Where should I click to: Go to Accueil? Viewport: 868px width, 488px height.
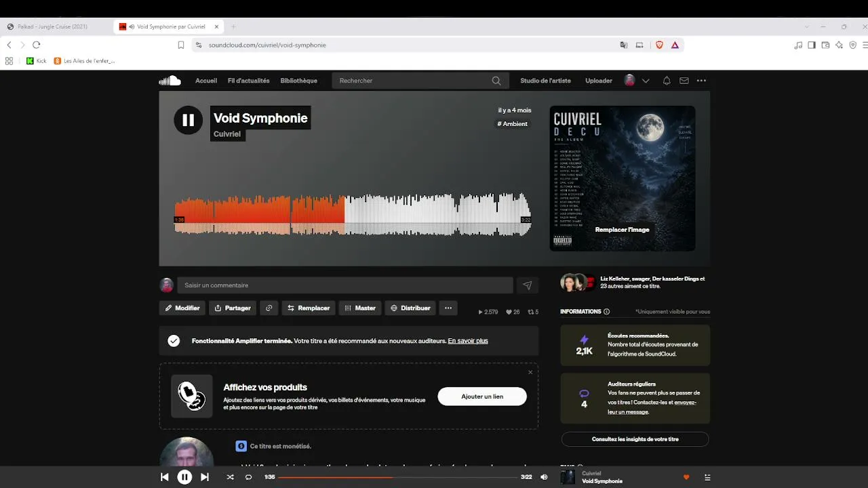[x=206, y=81]
